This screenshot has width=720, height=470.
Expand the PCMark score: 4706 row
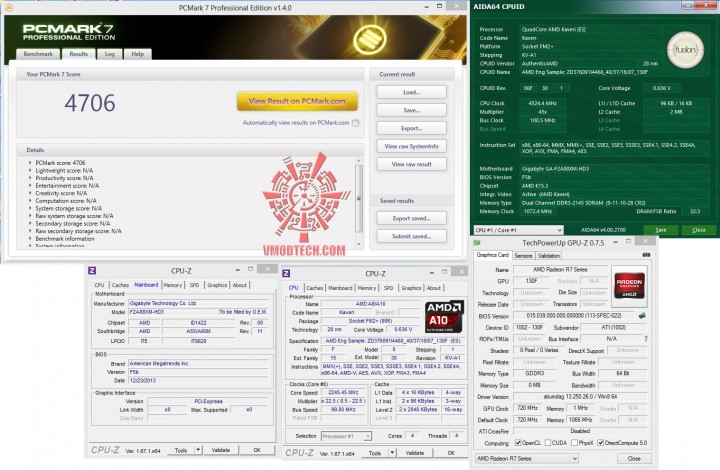30,163
